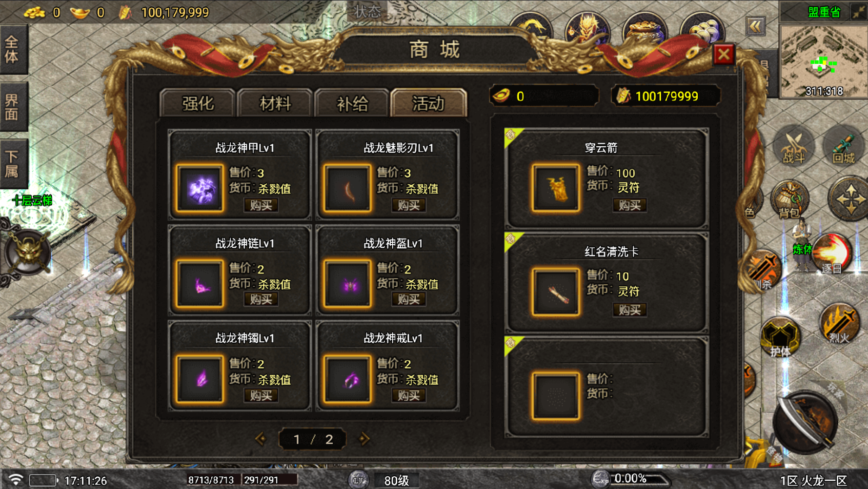The height and width of the screenshot is (489, 868).
Task: Buy 战龙神戒Lv1 with 购买 button
Action: pyautogui.click(x=409, y=395)
